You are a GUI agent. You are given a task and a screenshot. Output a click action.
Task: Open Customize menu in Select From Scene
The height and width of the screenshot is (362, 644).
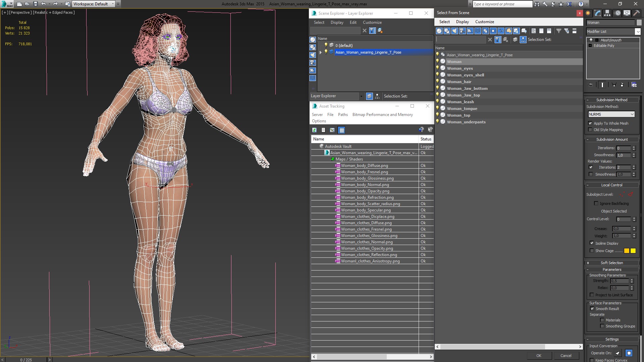(x=485, y=22)
